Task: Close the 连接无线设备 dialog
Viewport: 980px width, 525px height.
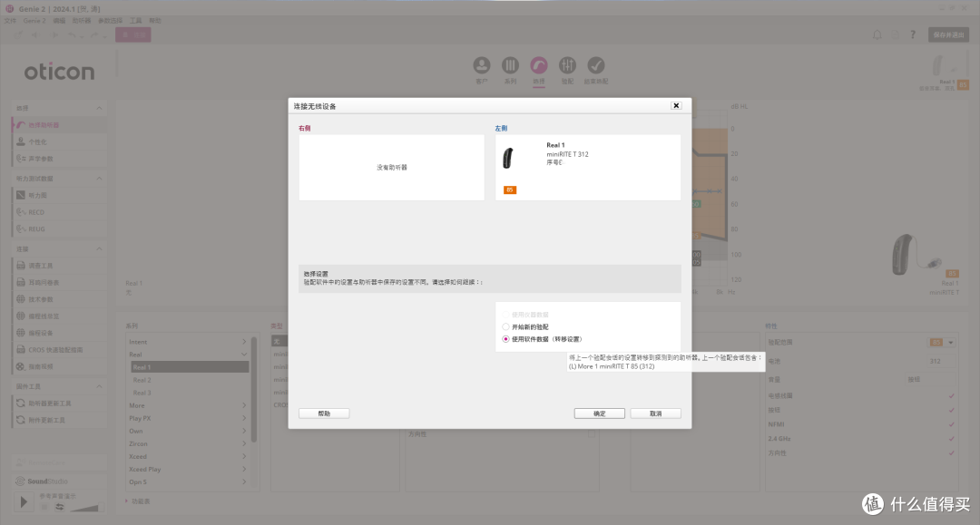Action: [x=676, y=105]
